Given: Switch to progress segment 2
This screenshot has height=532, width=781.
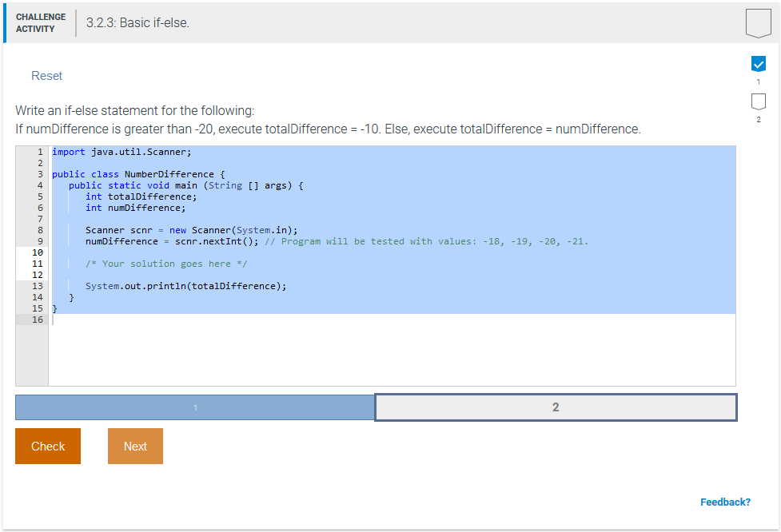Looking at the screenshot, I should point(556,407).
